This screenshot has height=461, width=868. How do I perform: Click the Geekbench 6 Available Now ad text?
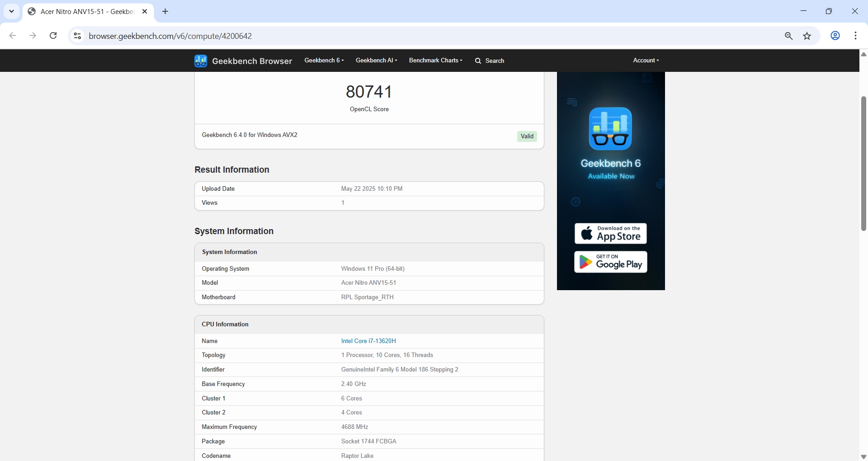(611, 169)
